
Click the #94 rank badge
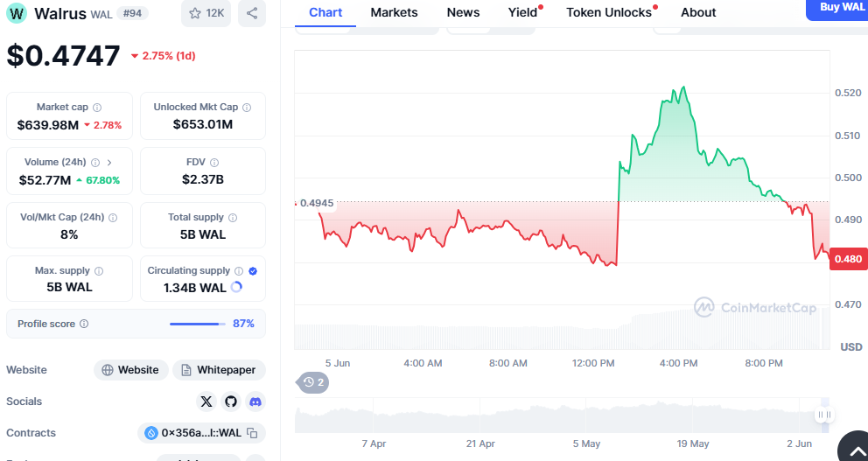(x=132, y=13)
